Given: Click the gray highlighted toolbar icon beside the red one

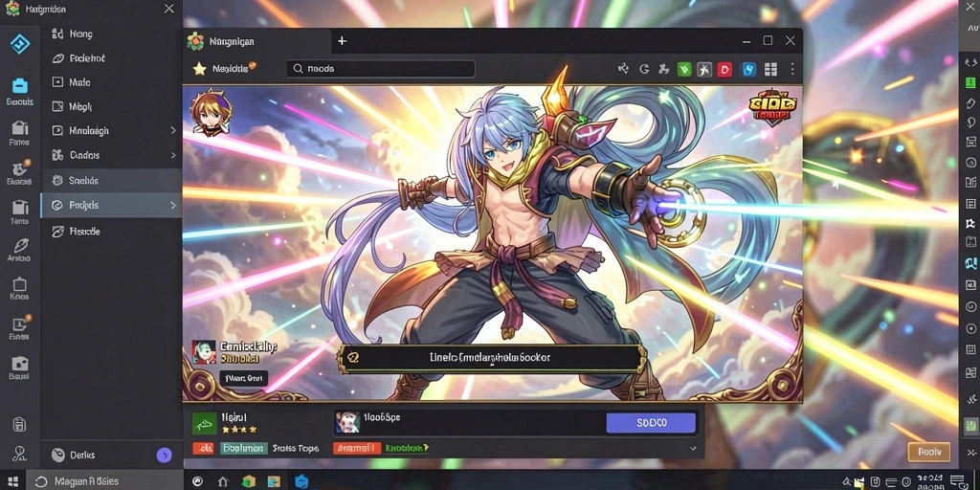Looking at the screenshot, I should 704,69.
